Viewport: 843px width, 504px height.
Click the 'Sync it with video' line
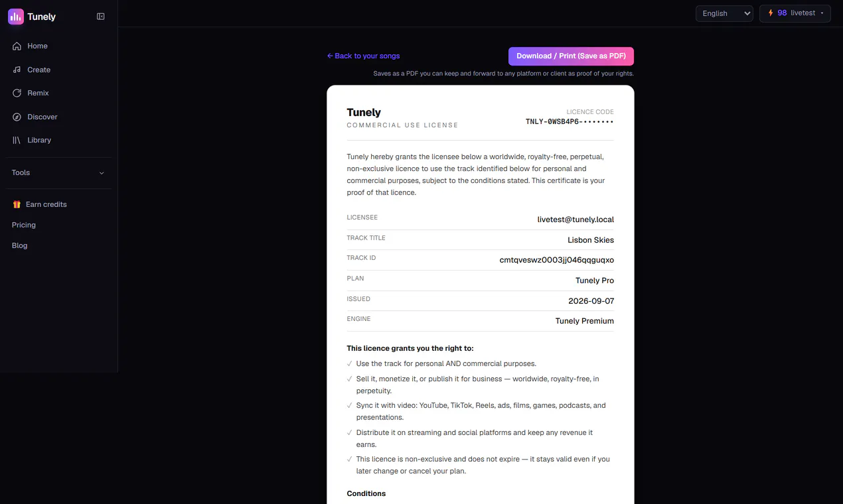pos(481,411)
